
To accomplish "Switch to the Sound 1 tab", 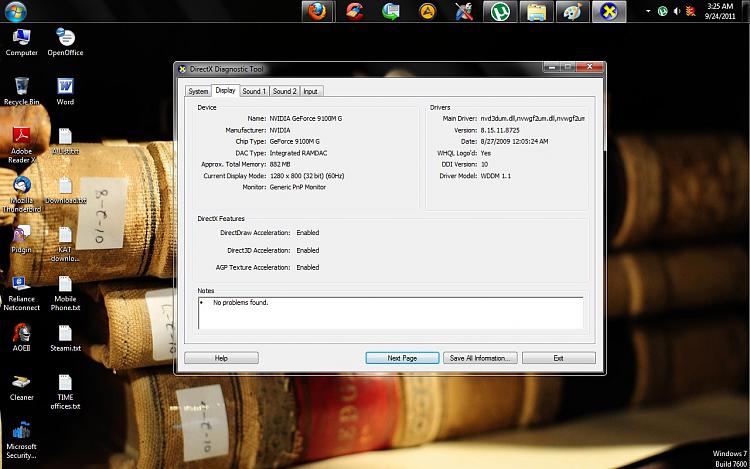I will tap(254, 91).
